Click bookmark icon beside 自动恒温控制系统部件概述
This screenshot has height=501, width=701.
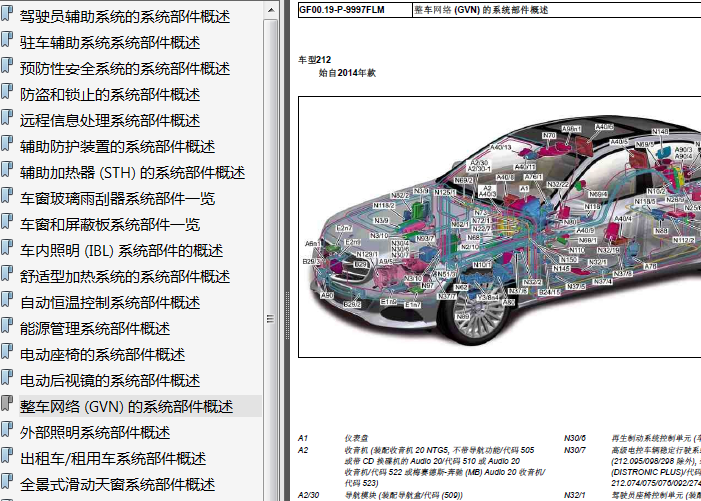click(7, 299)
